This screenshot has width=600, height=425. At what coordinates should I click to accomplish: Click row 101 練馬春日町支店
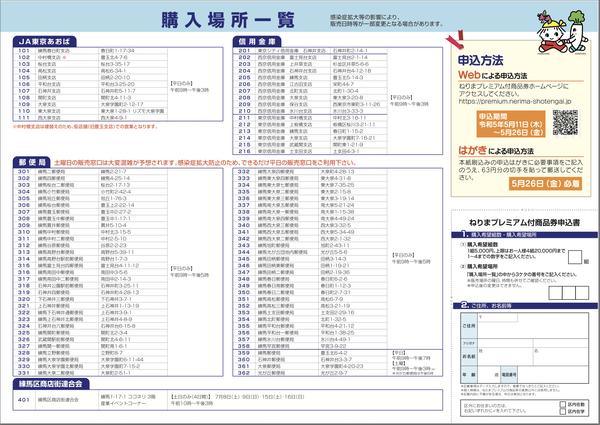(x=90, y=50)
